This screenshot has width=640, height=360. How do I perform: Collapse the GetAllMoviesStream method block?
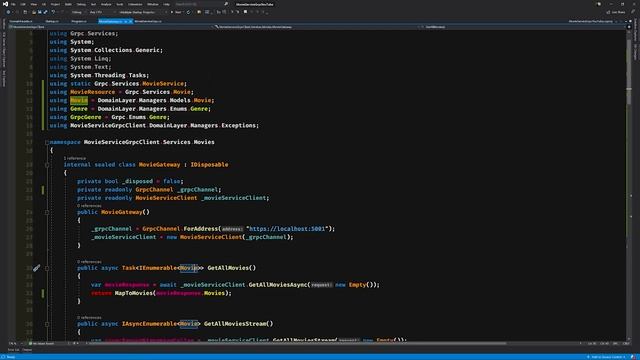pyautogui.click(x=47, y=324)
